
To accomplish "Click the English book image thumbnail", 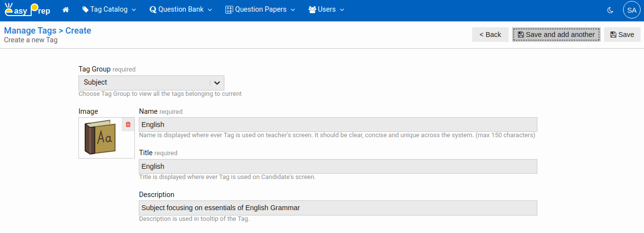I will click(x=100, y=138).
